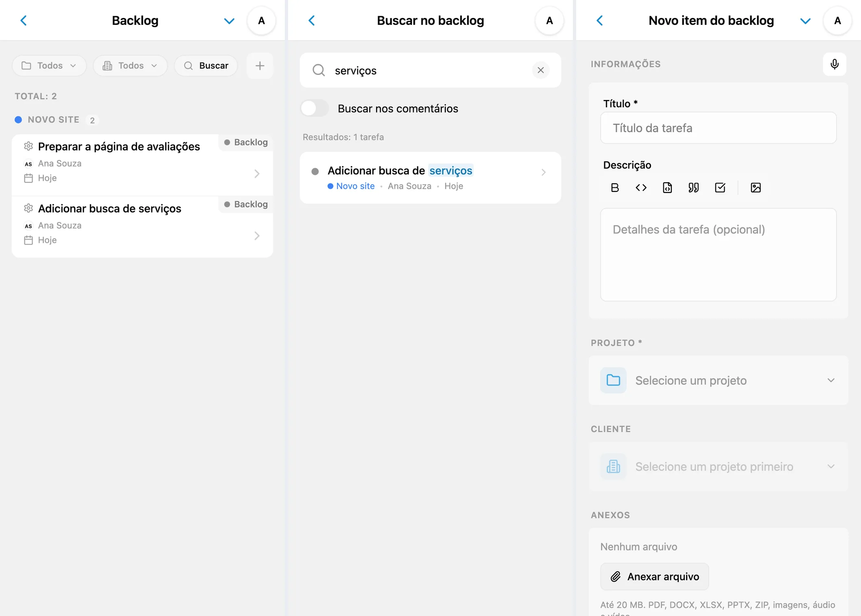Open the user avatar in search panel
Screen dimensions: 861x616
(549, 21)
